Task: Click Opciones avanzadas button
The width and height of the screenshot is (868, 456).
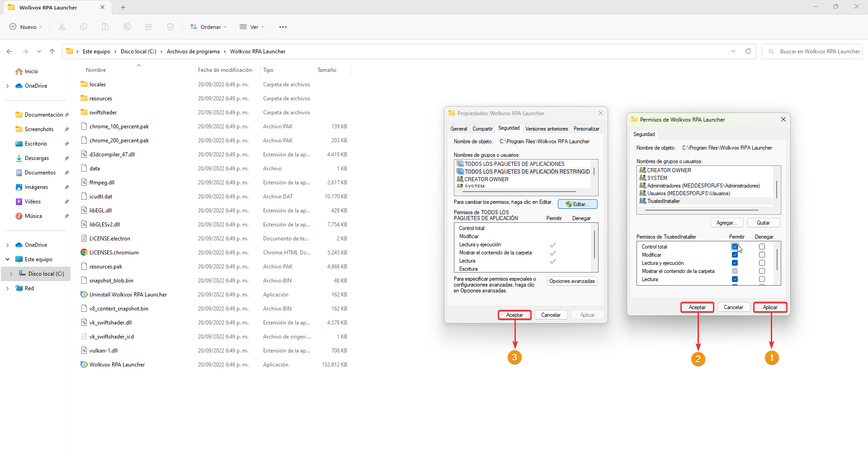Action: [572, 281]
